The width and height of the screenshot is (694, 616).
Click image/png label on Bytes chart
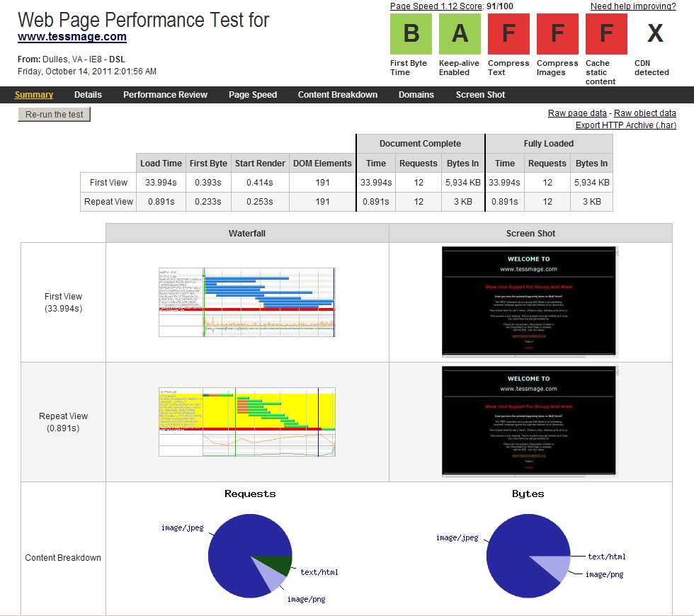[x=604, y=574]
